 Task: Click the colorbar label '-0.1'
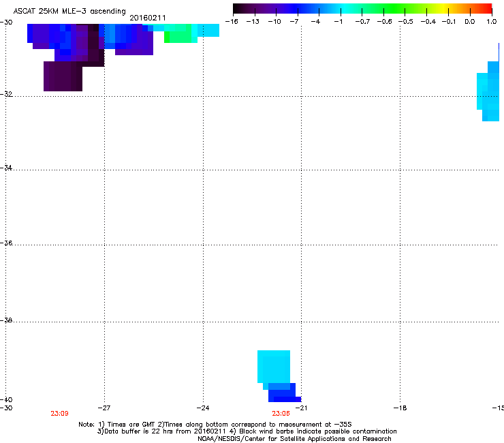click(449, 22)
